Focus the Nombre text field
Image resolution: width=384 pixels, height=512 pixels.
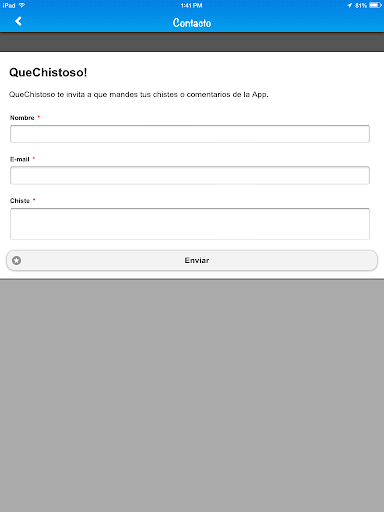[x=190, y=134]
